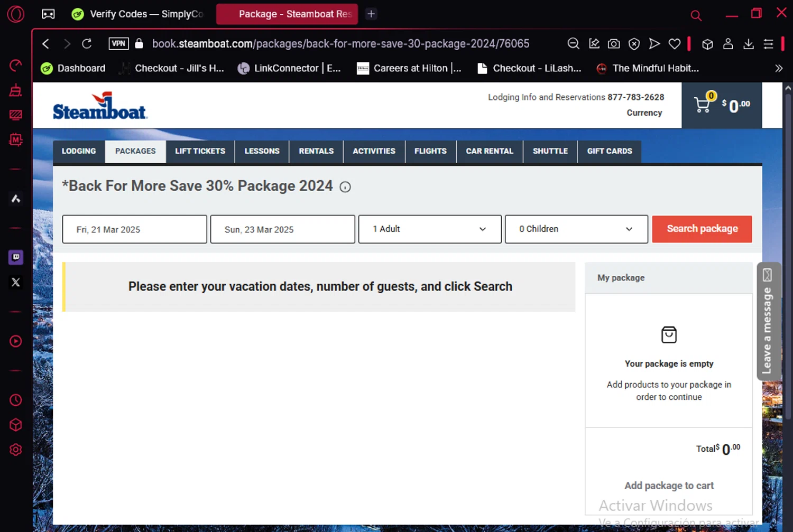The width and height of the screenshot is (793, 532).
Task: Click Add package to cart
Action: click(669, 486)
